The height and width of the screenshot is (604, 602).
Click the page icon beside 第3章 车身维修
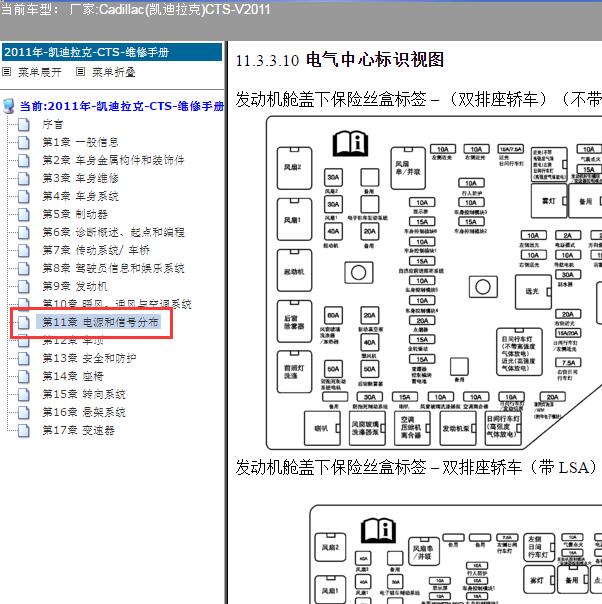point(24,178)
